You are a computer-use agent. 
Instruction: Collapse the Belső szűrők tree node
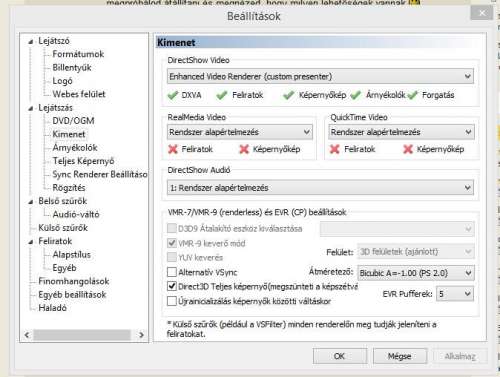31,202
